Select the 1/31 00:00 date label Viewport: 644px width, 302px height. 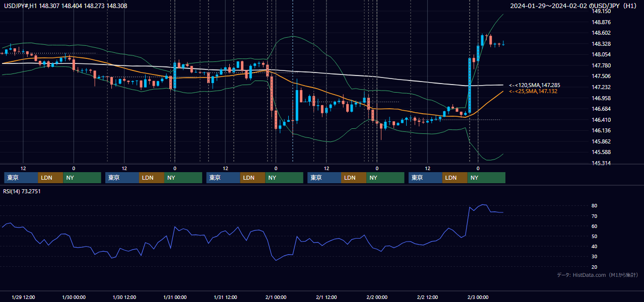pyautogui.click(x=175, y=297)
